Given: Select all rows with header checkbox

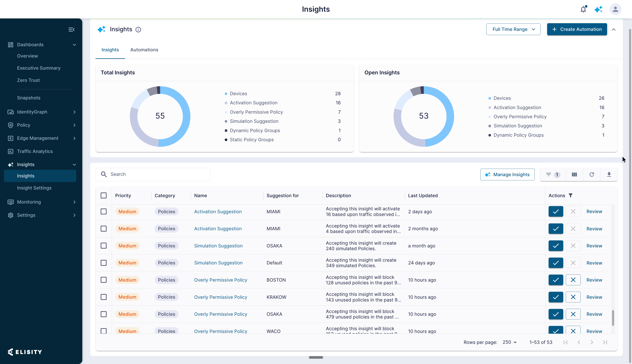Looking at the screenshot, I should tap(104, 196).
